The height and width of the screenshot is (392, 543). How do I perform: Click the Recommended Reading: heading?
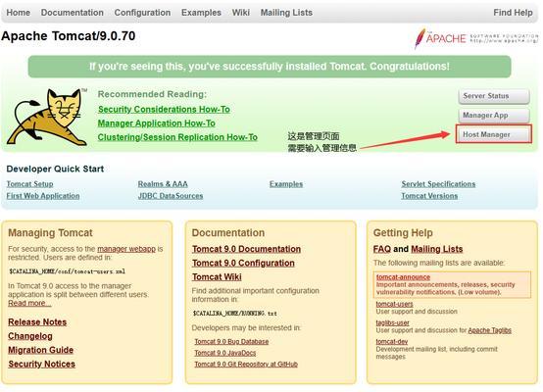[152, 94]
